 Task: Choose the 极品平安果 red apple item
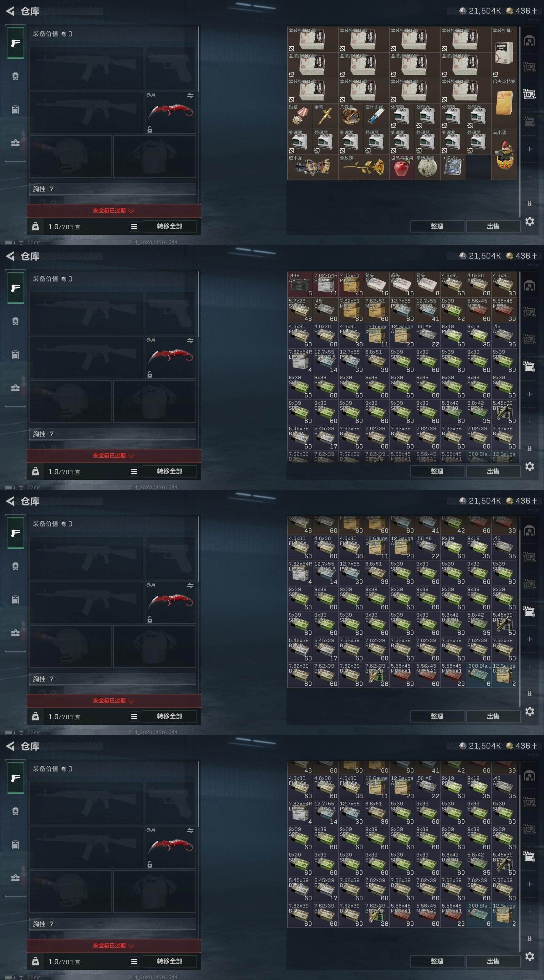(402, 167)
